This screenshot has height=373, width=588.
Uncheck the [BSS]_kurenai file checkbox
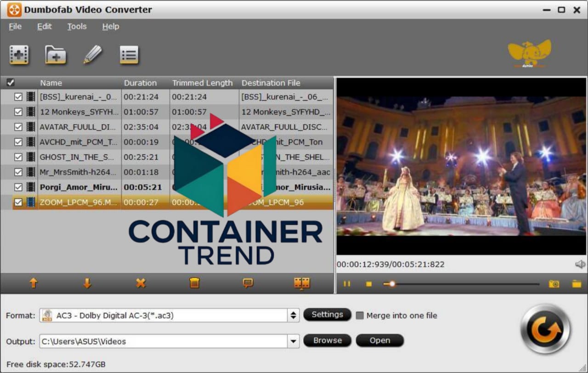18,97
